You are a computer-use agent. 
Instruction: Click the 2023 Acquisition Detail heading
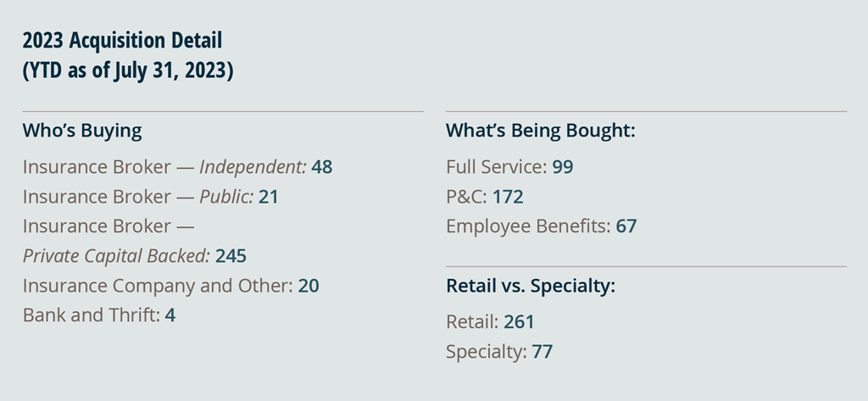[x=122, y=41]
